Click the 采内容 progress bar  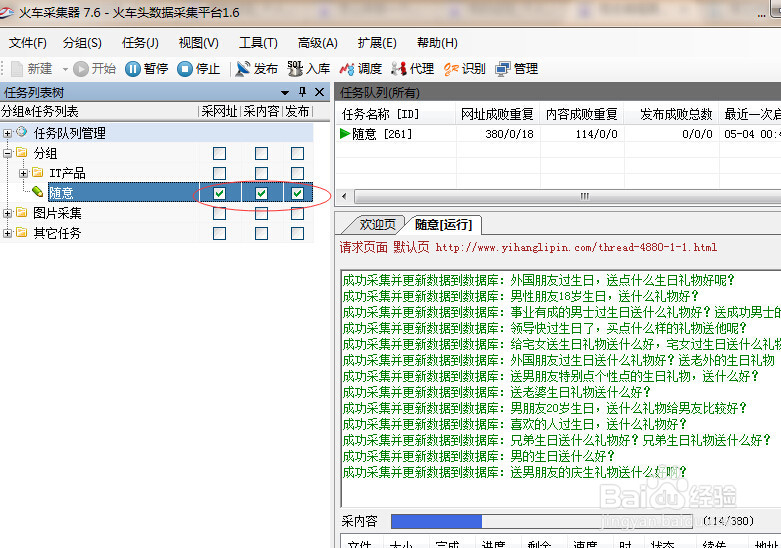click(541, 521)
